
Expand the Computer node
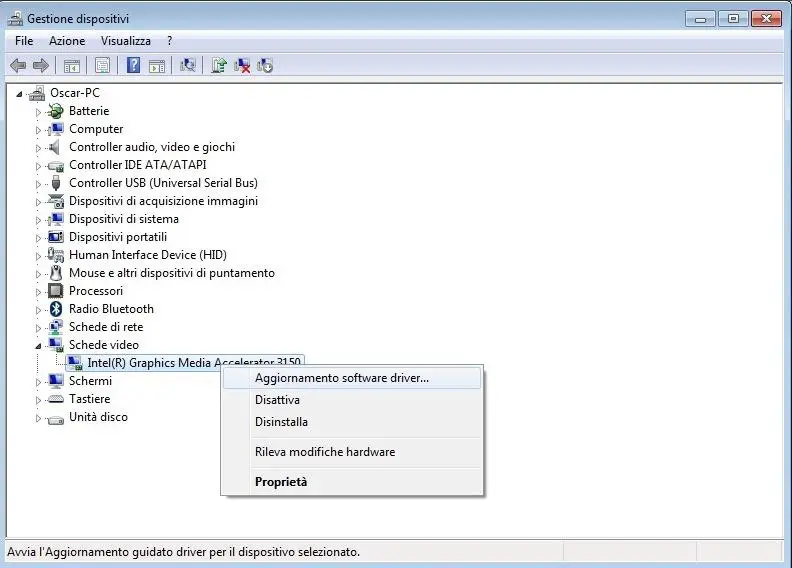click(x=38, y=130)
